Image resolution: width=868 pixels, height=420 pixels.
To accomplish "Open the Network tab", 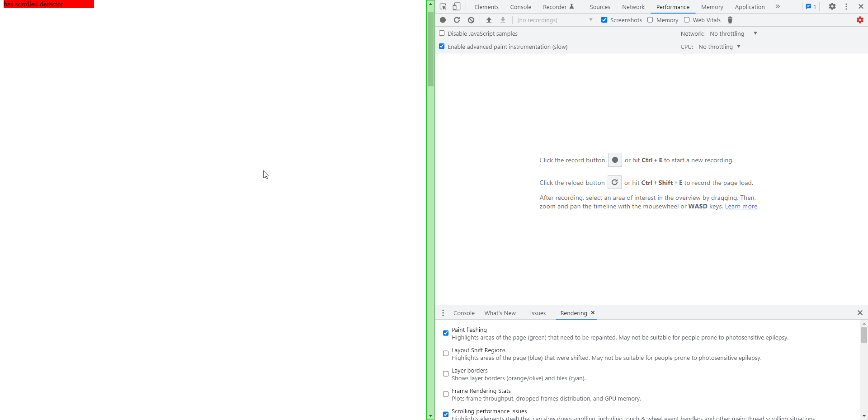I will pos(633,7).
